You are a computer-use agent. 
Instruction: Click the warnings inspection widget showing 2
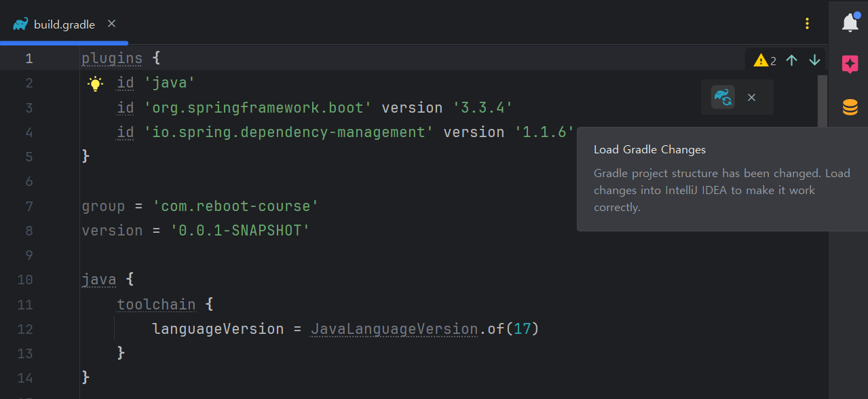(x=763, y=60)
